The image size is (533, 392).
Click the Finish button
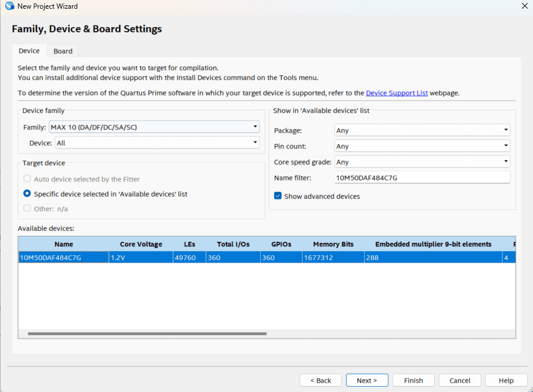[x=413, y=380]
